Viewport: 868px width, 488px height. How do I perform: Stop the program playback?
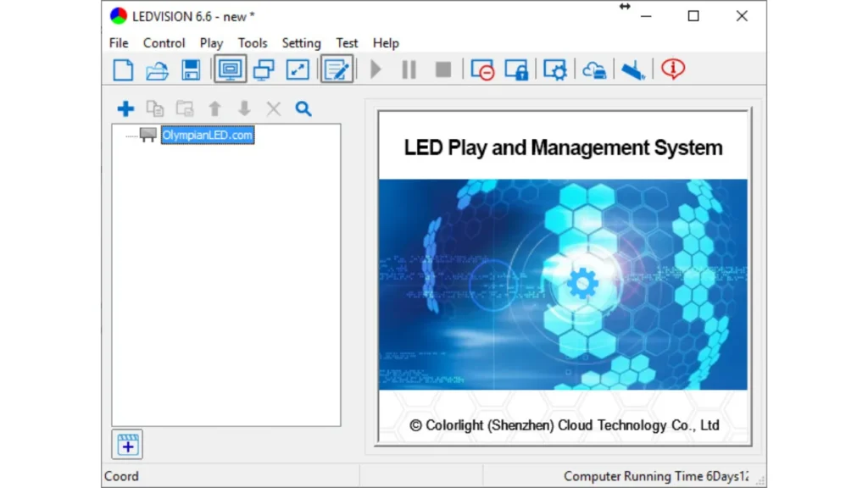click(442, 69)
